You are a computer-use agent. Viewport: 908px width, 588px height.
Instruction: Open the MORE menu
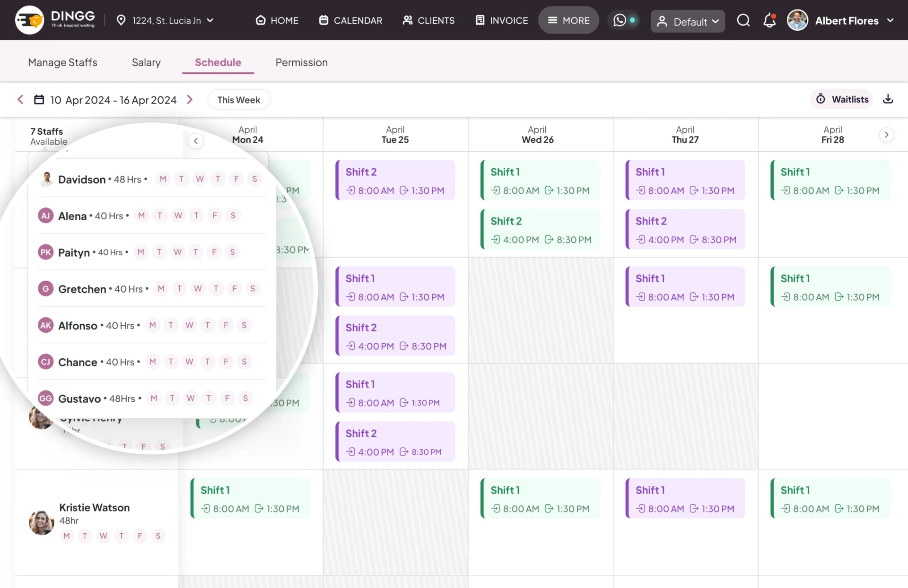click(x=568, y=20)
